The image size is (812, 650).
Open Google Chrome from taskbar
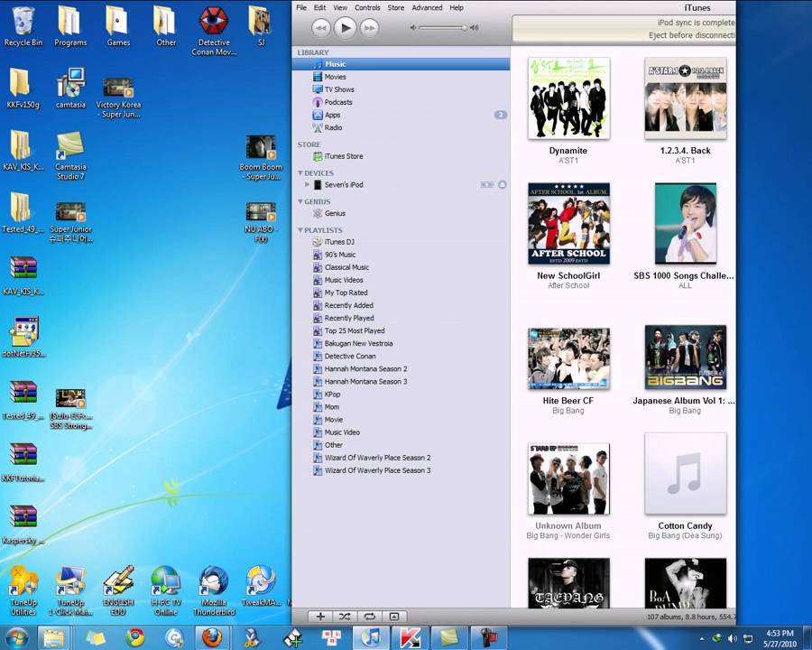click(x=135, y=637)
